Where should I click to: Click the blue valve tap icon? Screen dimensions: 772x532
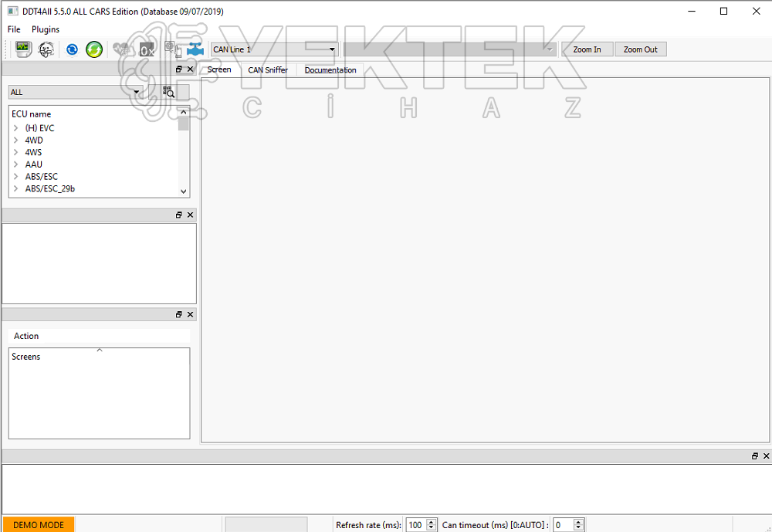pos(195,49)
